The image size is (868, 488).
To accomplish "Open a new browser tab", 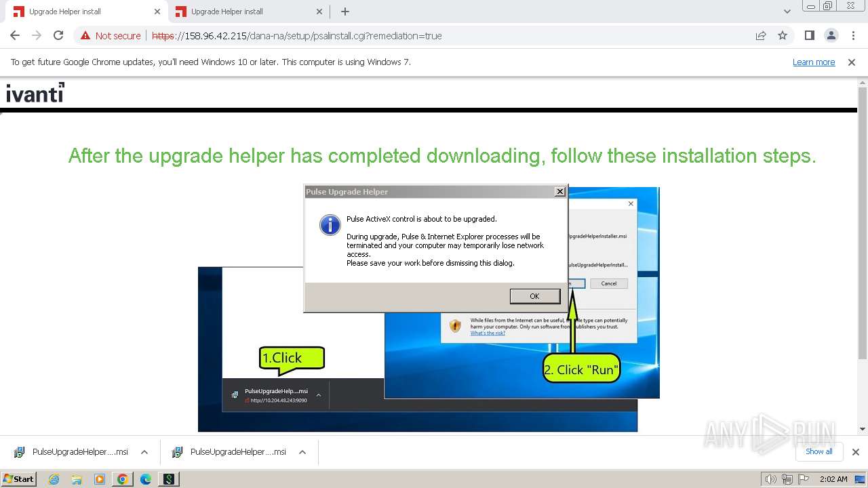I will 345,12.
